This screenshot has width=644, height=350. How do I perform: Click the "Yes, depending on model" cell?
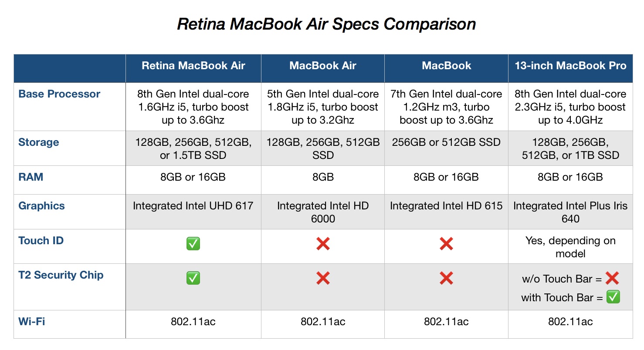[570, 247]
